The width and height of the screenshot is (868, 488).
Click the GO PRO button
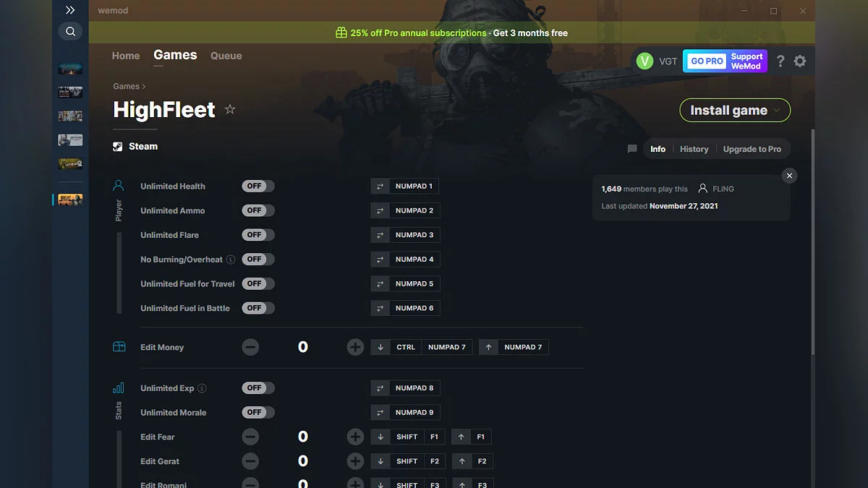click(x=707, y=61)
